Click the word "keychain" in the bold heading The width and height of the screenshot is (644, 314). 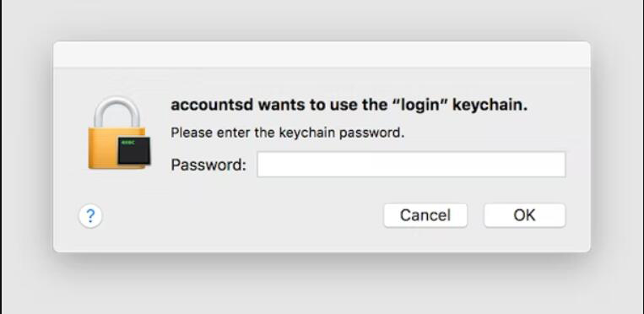[x=490, y=106]
